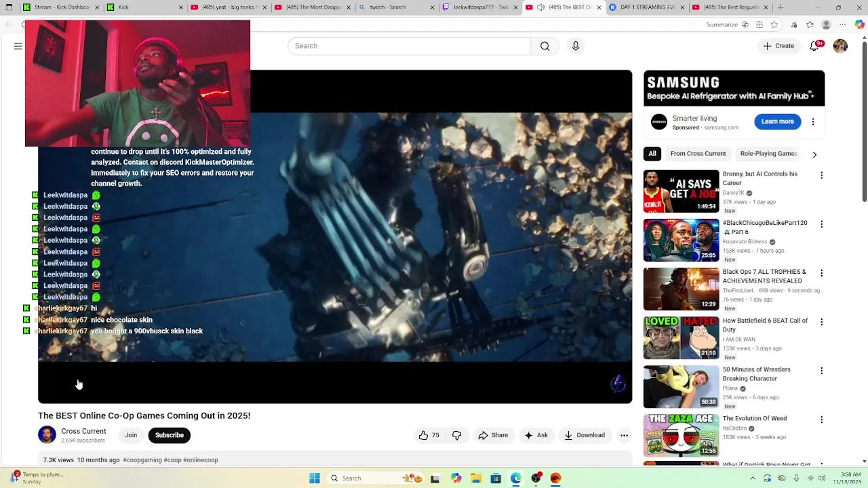Open The Evolution Of Weed thumbnail
Viewport: 868px width, 488px height.
[681, 436]
